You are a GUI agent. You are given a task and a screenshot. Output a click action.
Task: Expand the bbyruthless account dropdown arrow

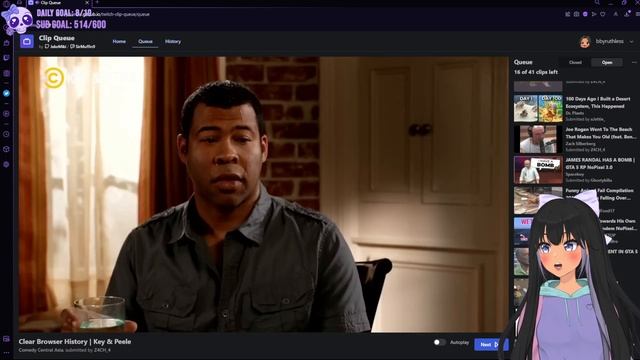[631, 42]
